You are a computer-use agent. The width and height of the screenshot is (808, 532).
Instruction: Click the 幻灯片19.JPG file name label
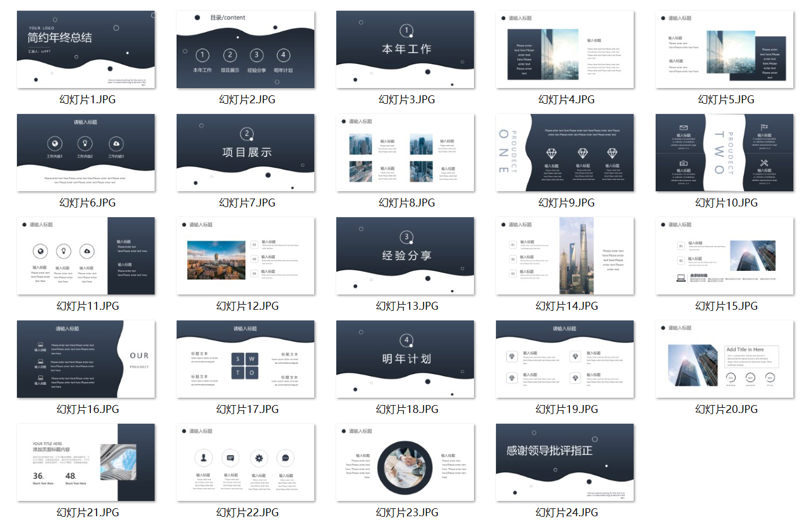(x=567, y=410)
